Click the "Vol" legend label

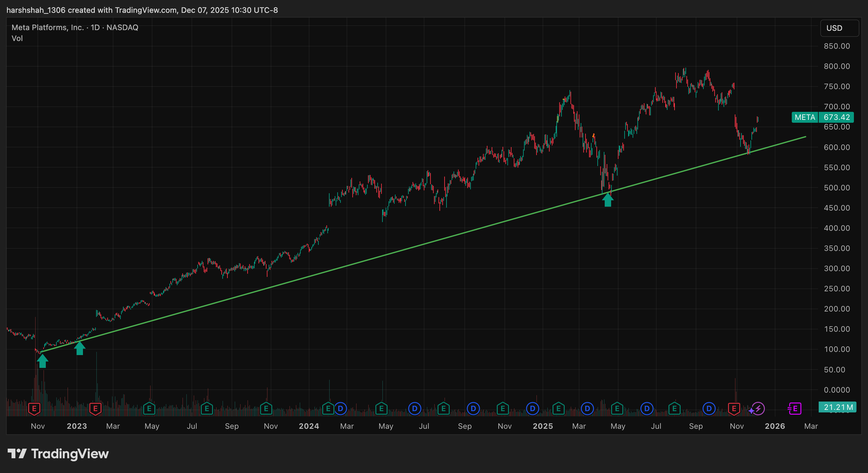[x=17, y=38]
